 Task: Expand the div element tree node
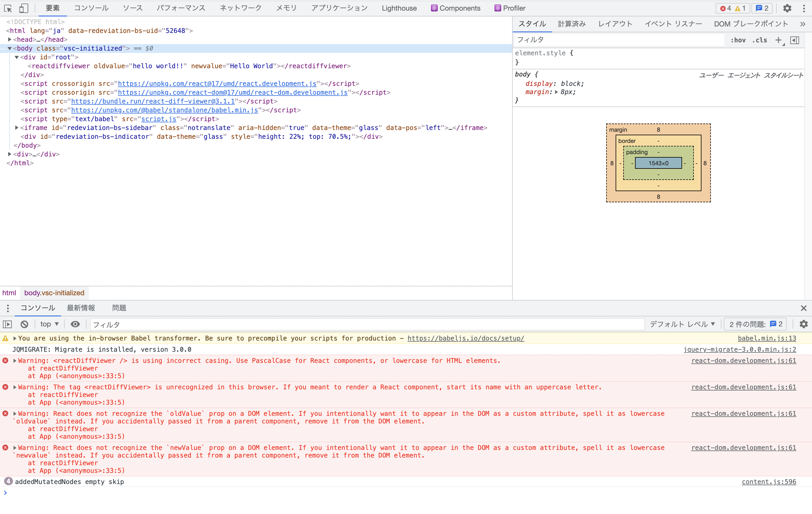click(10, 154)
